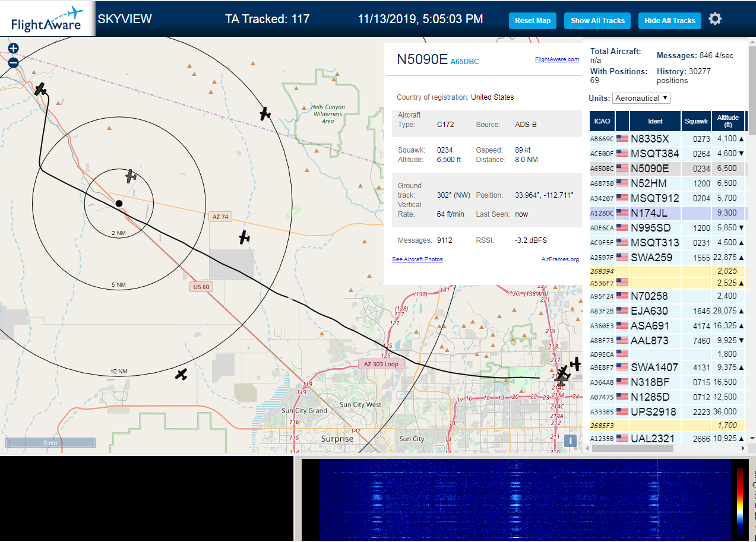Select aircraft row N995SD
756x542 pixels.
tap(668, 228)
